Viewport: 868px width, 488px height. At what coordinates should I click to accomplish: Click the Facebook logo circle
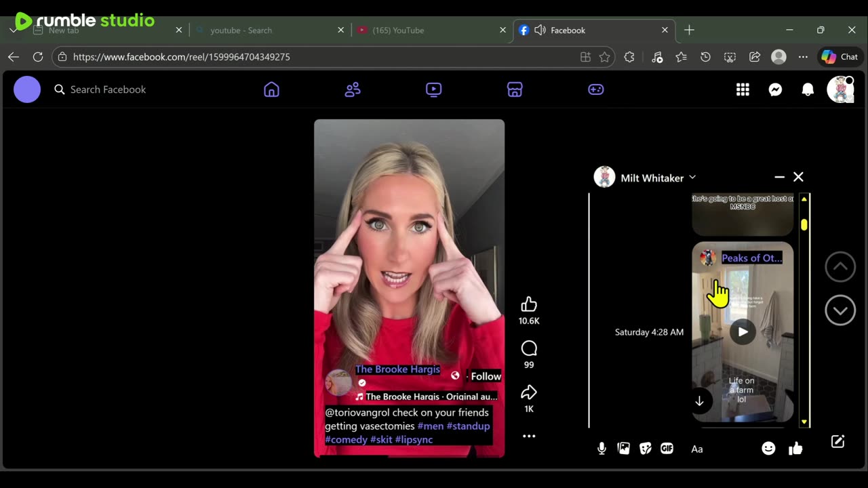27,89
